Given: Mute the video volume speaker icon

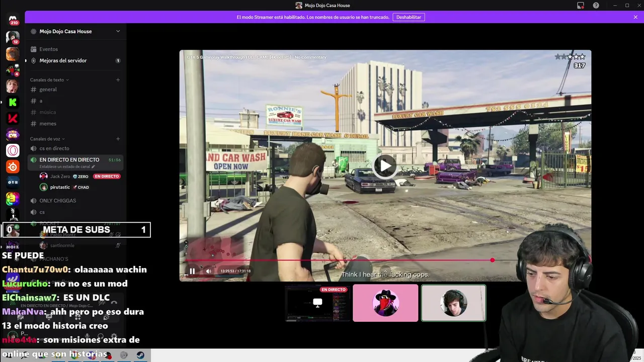Looking at the screenshot, I should tap(209, 271).
